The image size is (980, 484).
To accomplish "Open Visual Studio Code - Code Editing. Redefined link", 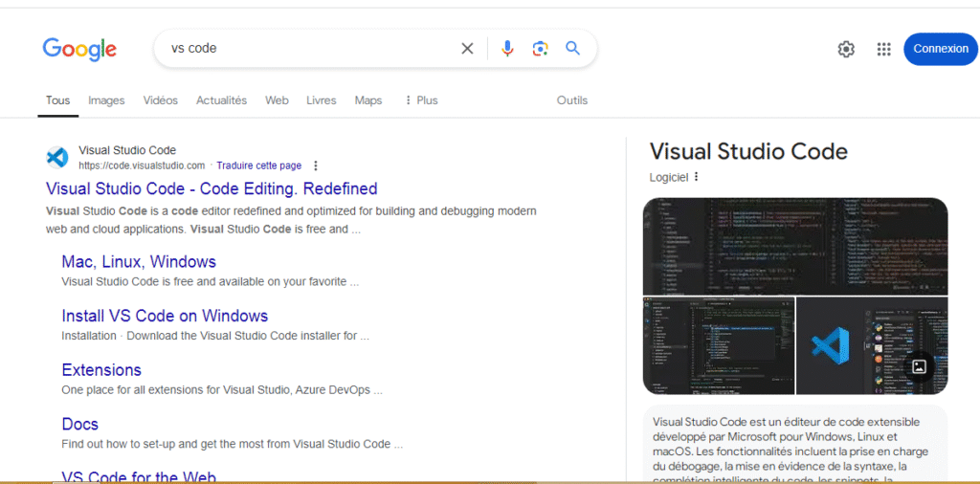I will 212,188.
